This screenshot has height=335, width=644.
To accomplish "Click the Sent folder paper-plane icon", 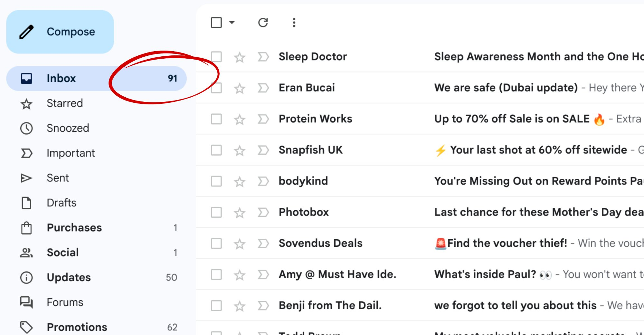I will 26,178.
